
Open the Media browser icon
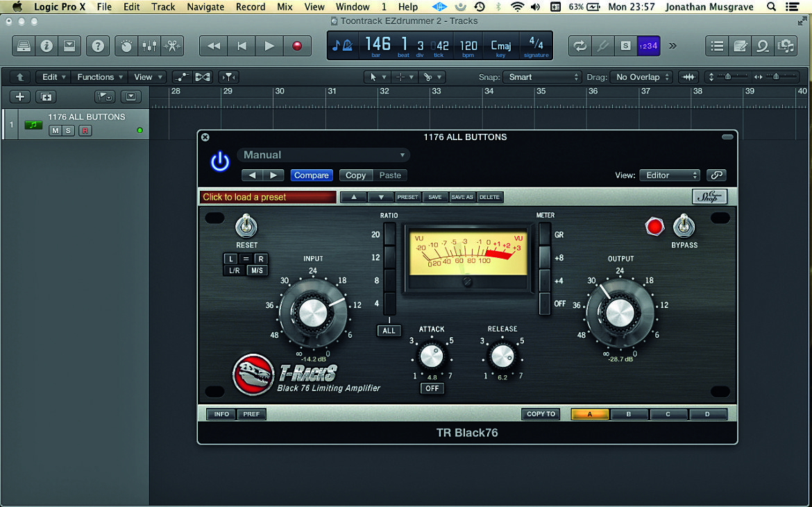[786, 46]
